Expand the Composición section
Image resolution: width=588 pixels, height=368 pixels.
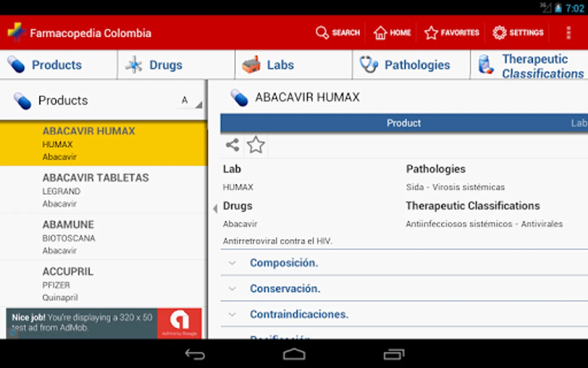pyautogui.click(x=404, y=263)
